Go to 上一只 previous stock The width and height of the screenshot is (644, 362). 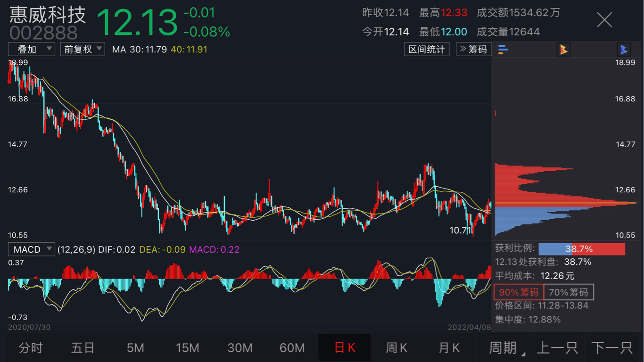pyautogui.click(x=557, y=348)
